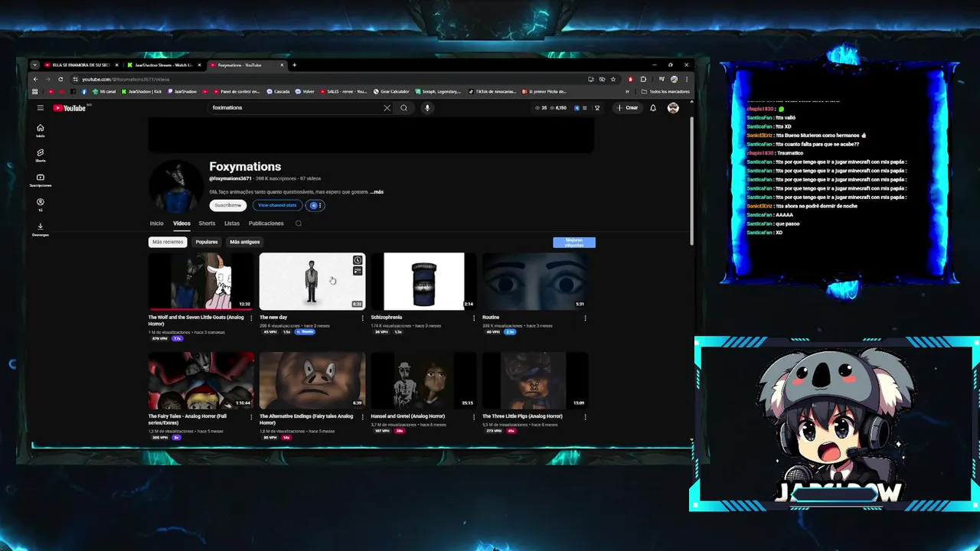The height and width of the screenshot is (551, 980).
Task: Open the bookmarks apps grid icon
Action: (x=35, y=91)
